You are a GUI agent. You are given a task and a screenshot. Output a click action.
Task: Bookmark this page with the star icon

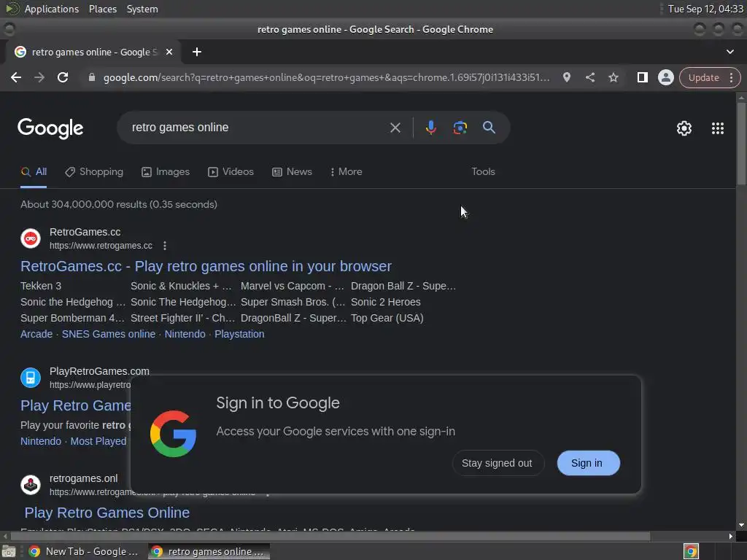(x=613, y=77)
